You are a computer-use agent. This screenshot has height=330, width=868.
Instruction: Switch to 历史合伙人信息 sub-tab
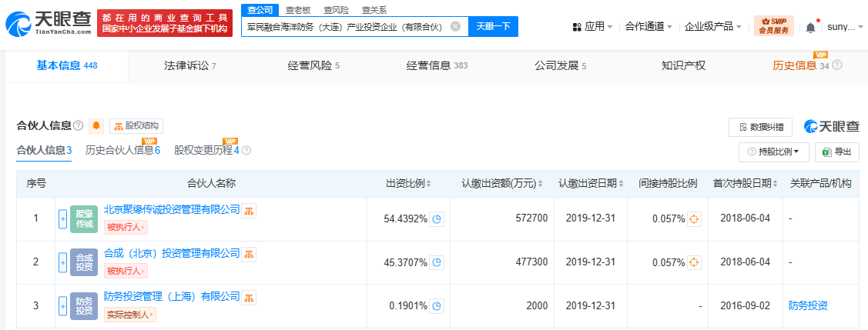[x=122, y=150]
